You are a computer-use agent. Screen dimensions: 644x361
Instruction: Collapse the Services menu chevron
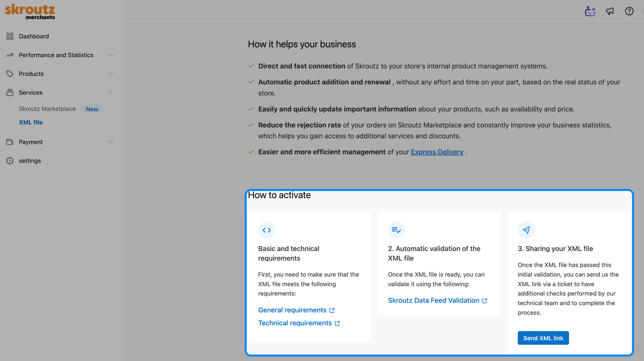[111, 92]
